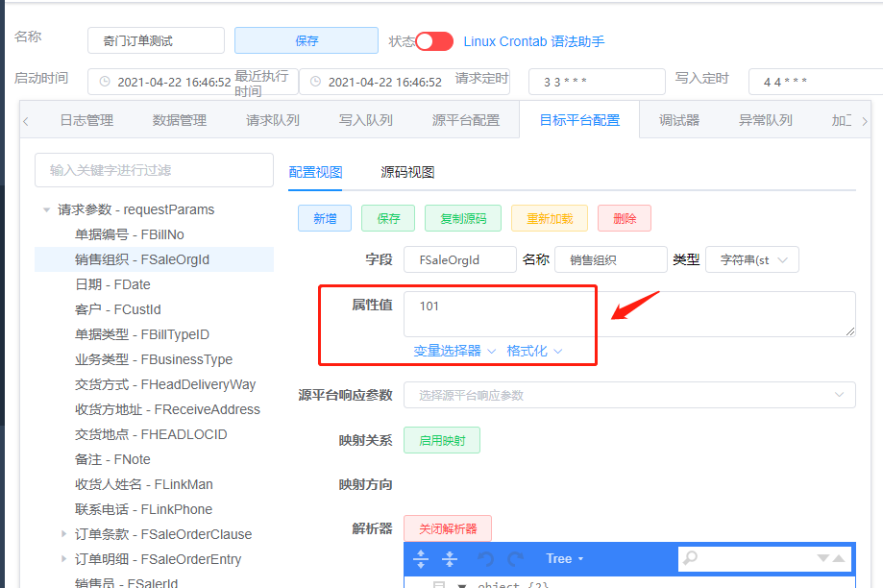Click the 字段 input containing FSaleOrgId

460,259
